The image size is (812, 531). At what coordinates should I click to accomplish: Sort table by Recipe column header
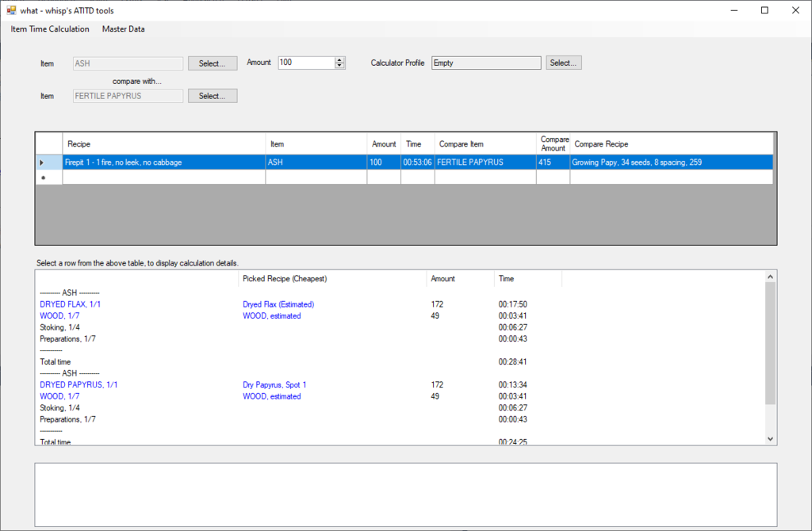point(163,144)
